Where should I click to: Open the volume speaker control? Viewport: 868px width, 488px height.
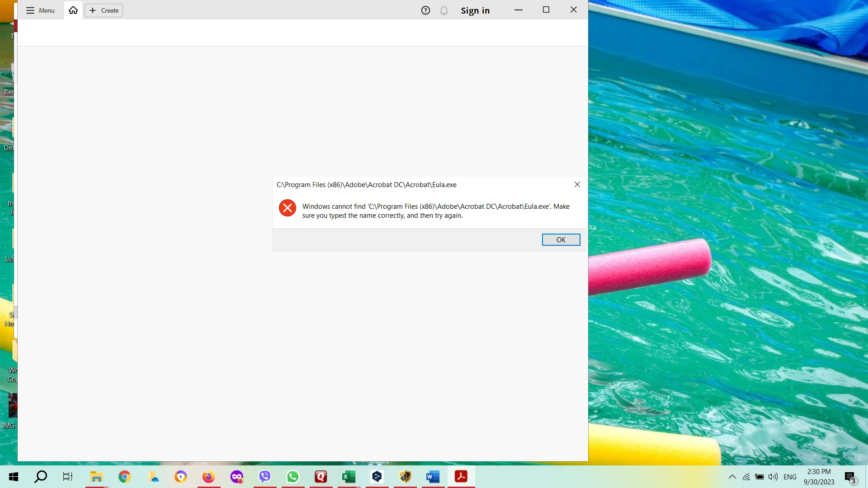(x=773, y=477)
